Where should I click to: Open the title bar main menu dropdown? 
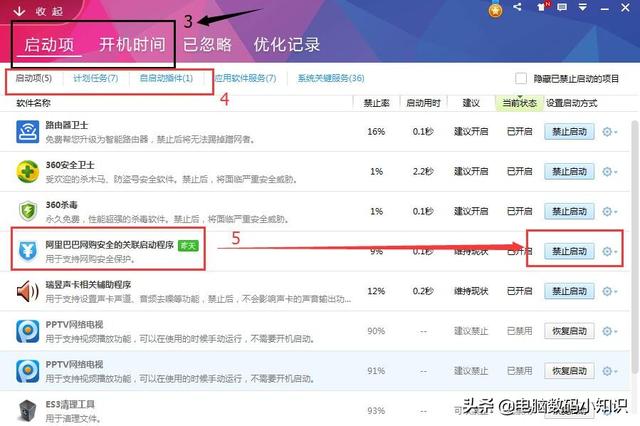click(583, 7)
